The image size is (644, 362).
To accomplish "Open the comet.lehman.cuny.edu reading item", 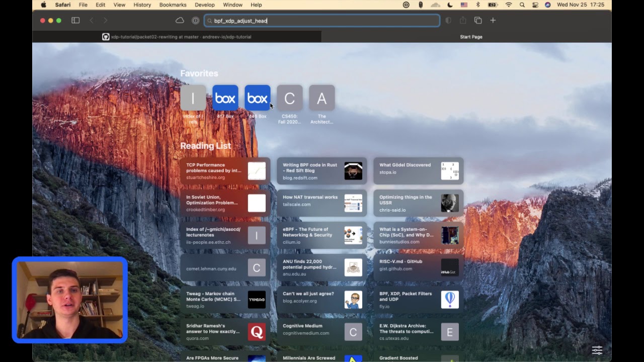I will (225, 267).
